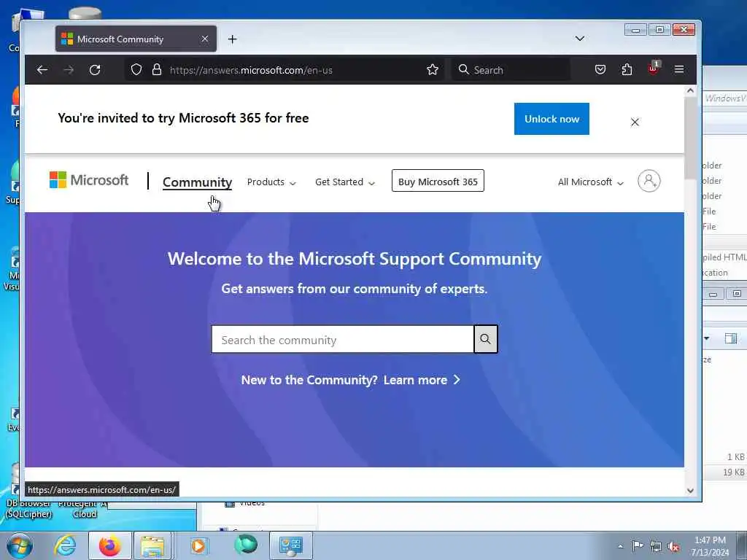Expand the Products dropdown menu

pos(271,182)
